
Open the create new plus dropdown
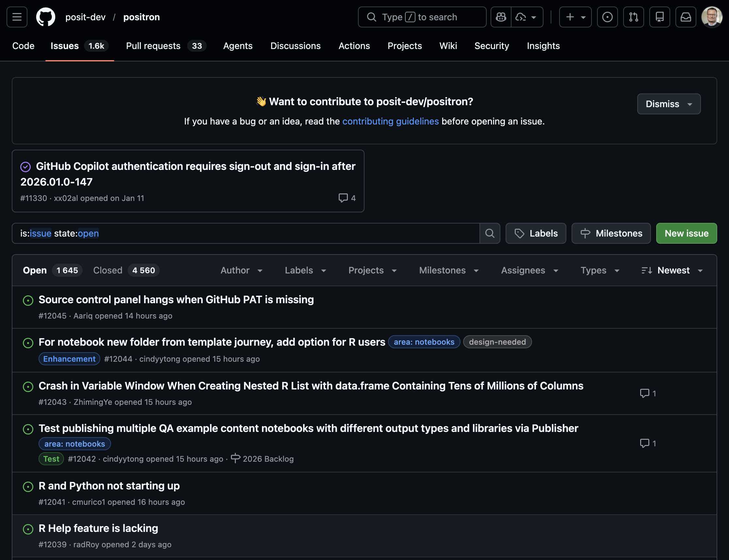pos(575,17)
